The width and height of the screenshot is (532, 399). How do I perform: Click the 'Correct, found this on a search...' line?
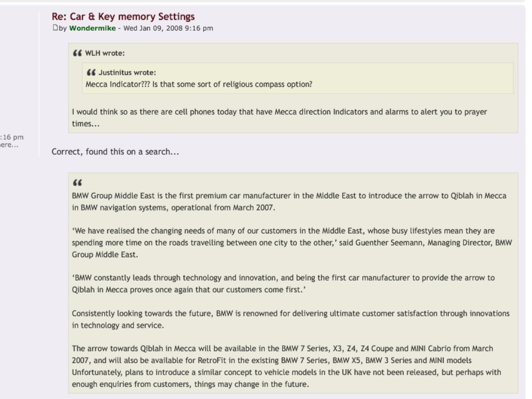115,152
